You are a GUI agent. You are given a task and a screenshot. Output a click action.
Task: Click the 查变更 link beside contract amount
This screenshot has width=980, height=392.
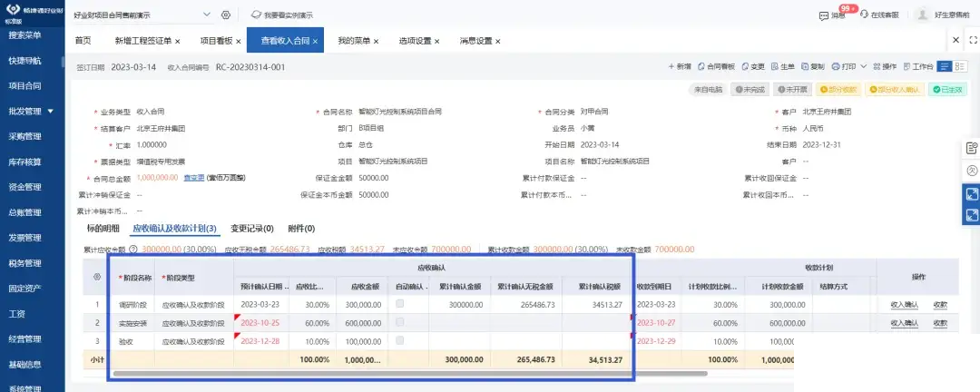(194, 178)
